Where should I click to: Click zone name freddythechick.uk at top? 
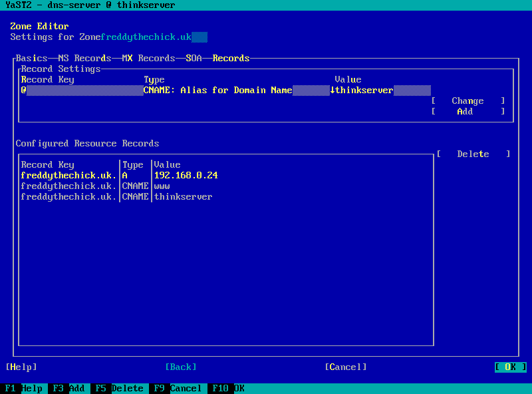tap(146, 37)
